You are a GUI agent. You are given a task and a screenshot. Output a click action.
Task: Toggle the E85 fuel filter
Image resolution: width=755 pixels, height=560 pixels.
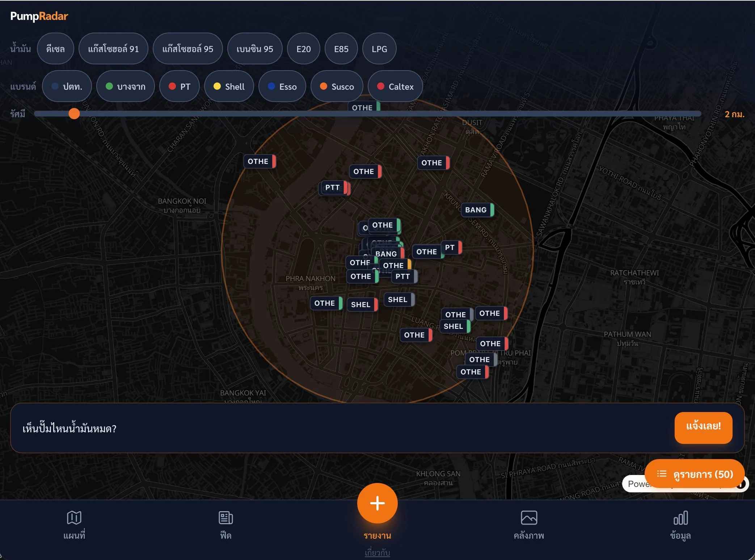[341, 49]
